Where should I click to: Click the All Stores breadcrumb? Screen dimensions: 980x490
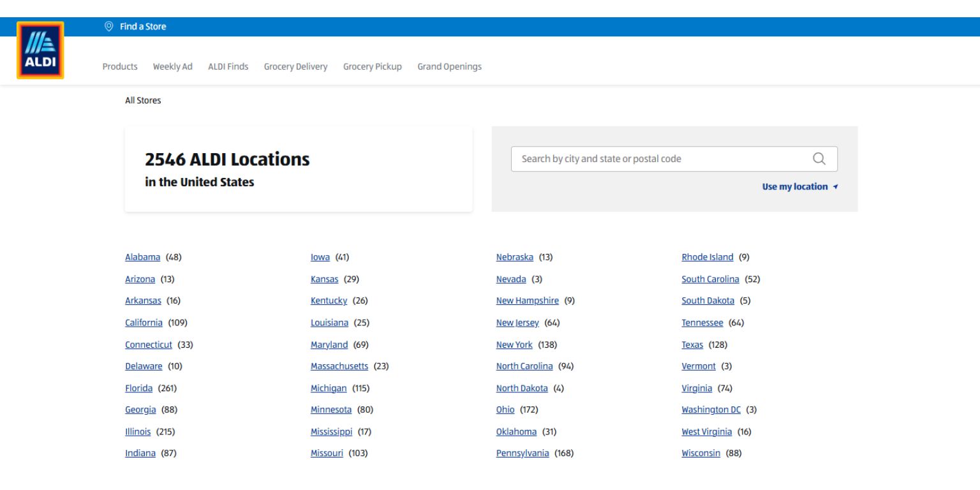pos(143,101)
